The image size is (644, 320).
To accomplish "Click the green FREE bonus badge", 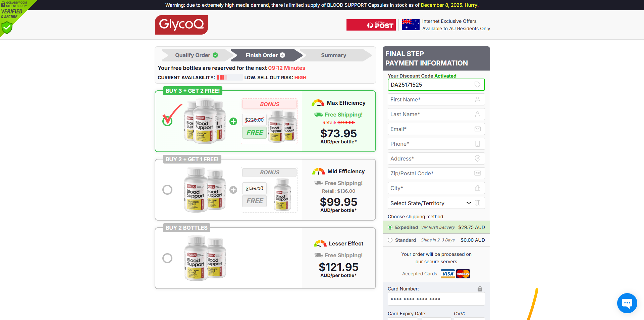I will (x=255, y=133).
